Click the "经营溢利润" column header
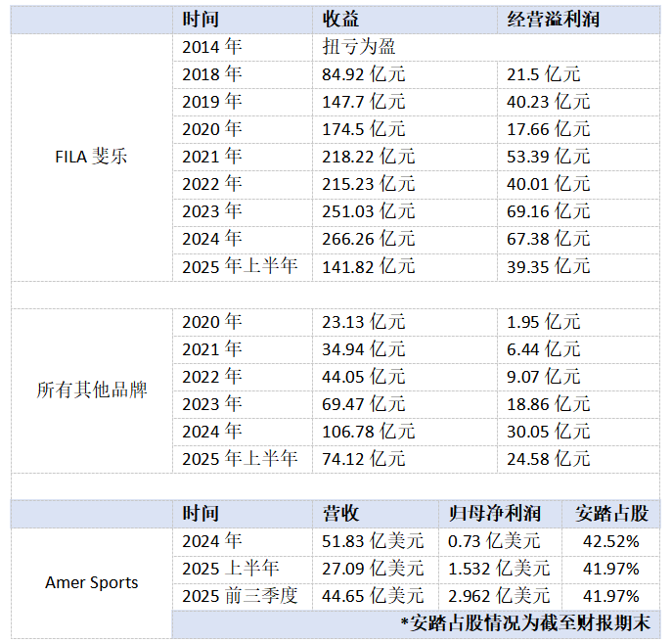 click(x=553, y=20)
